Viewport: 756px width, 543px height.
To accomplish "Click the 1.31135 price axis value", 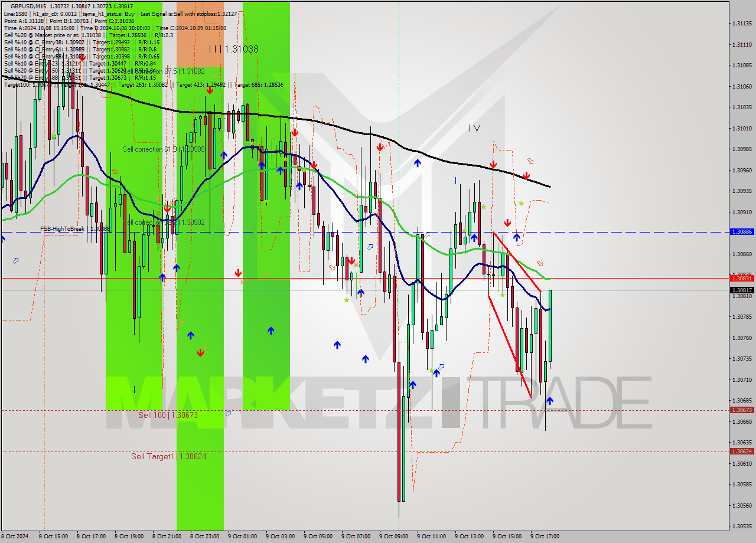I will point(742,24).
